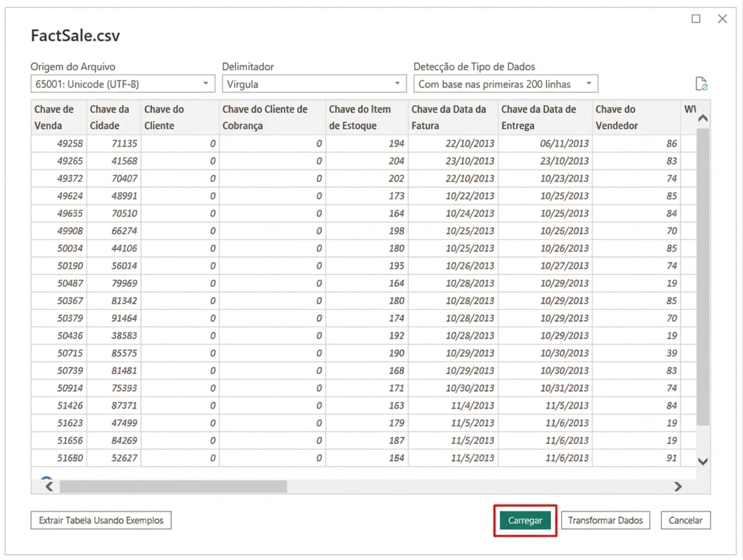
Task: Click the right arrow of the horizontal scrollbar
Action: tap(678, 486)
